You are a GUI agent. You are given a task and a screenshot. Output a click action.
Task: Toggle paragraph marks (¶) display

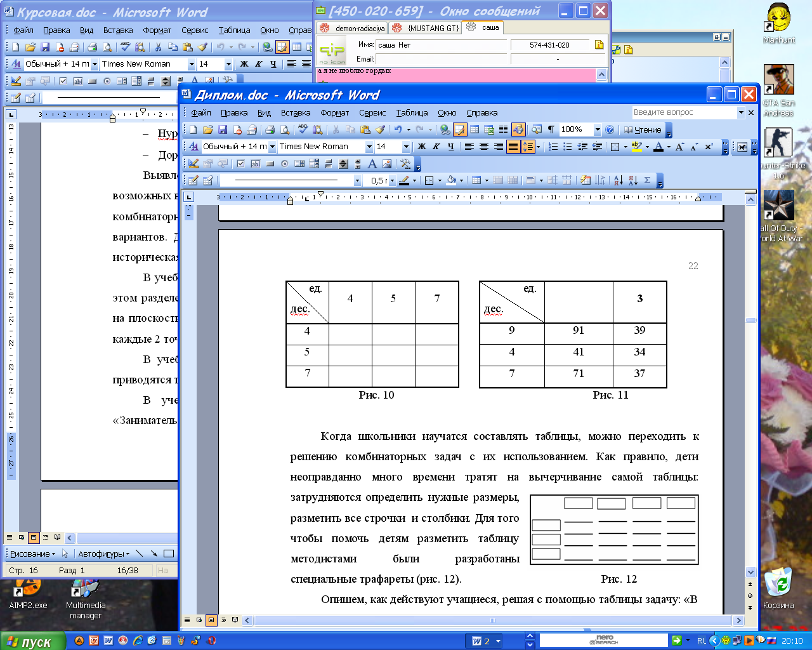coord(551,129)
